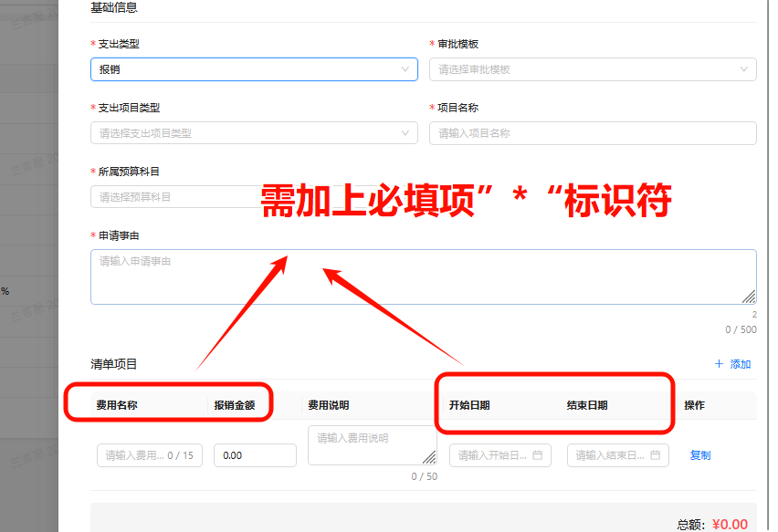The image size is (778, 532).
Task: Click the 费用说明 text area in row
Action: tap(370, 445)
